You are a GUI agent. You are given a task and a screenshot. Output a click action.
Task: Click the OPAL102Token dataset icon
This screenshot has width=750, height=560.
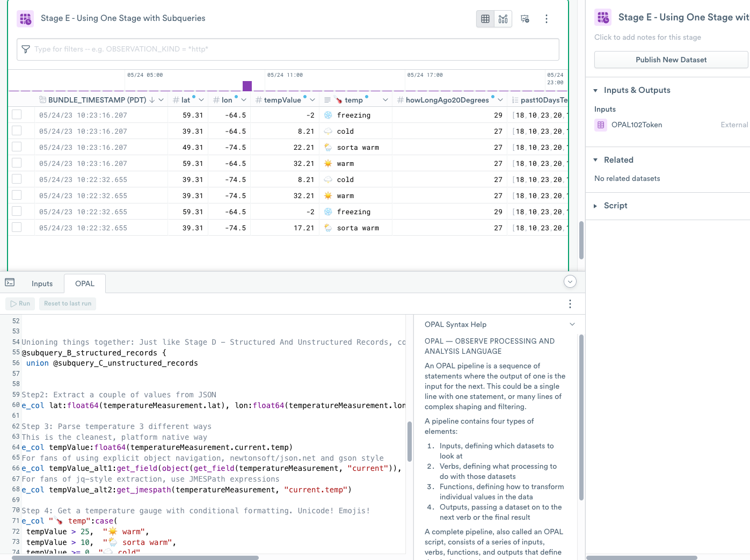pyautogui.click(x=601, y=125)
